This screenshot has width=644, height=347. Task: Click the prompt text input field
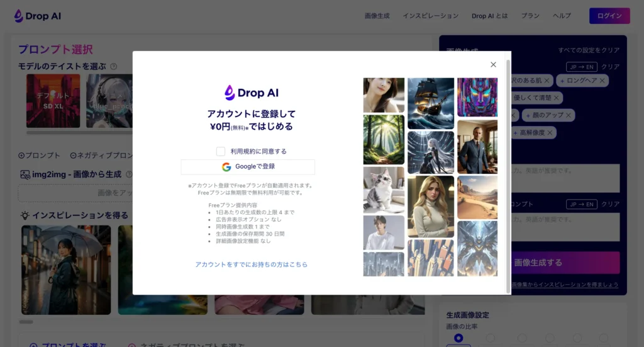click(565, 178)
